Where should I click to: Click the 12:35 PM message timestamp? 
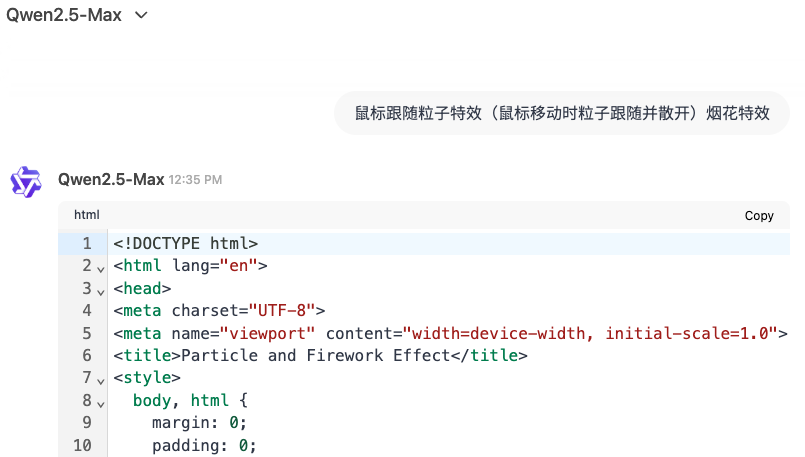[196, 180]
